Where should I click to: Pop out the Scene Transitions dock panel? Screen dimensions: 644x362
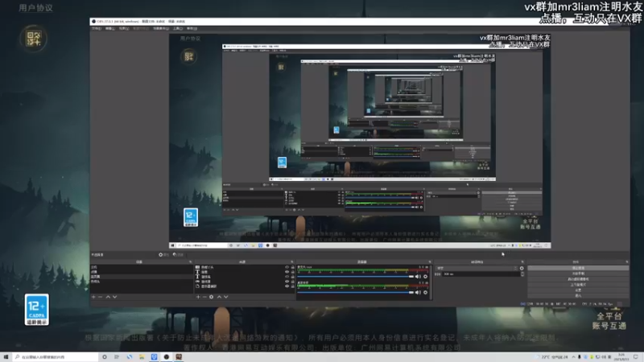click(522, 262)
